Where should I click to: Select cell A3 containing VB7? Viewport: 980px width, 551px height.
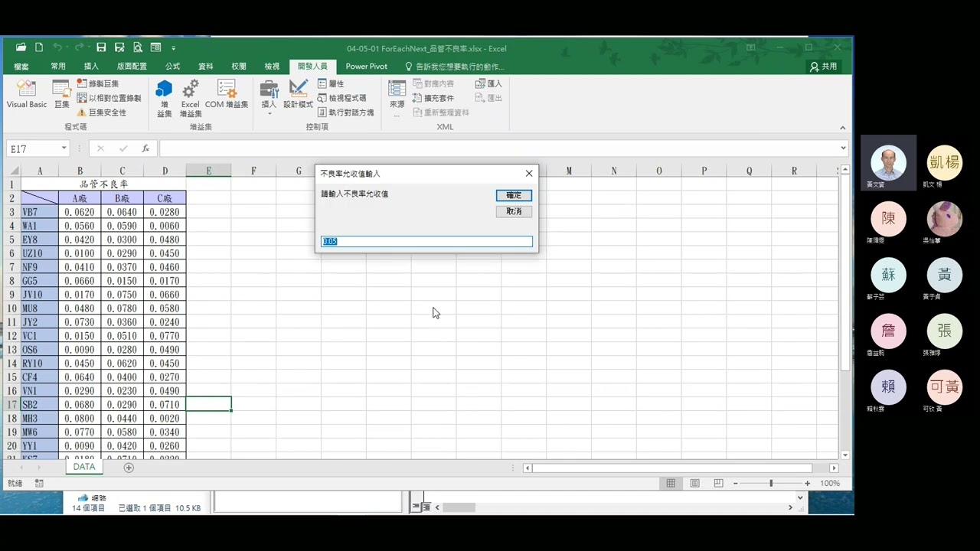(40, 212)
